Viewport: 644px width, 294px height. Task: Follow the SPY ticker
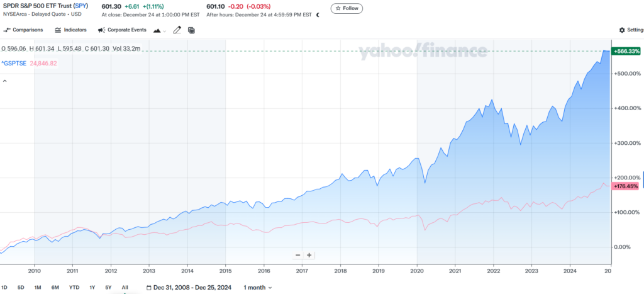(347, 8)
